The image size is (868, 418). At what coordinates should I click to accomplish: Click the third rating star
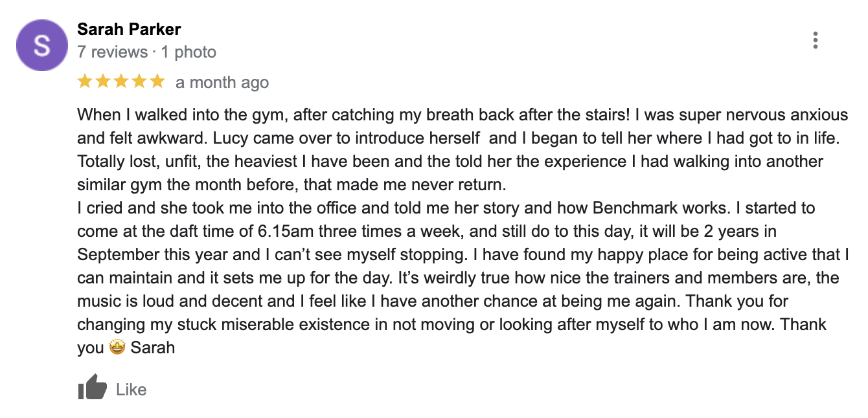(x=121, y=82)
